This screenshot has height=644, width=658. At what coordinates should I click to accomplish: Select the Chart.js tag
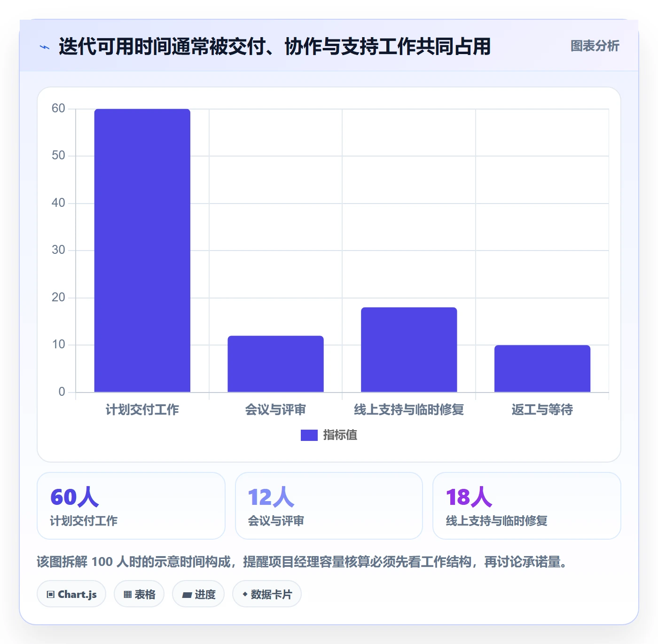tap(71, 594)
